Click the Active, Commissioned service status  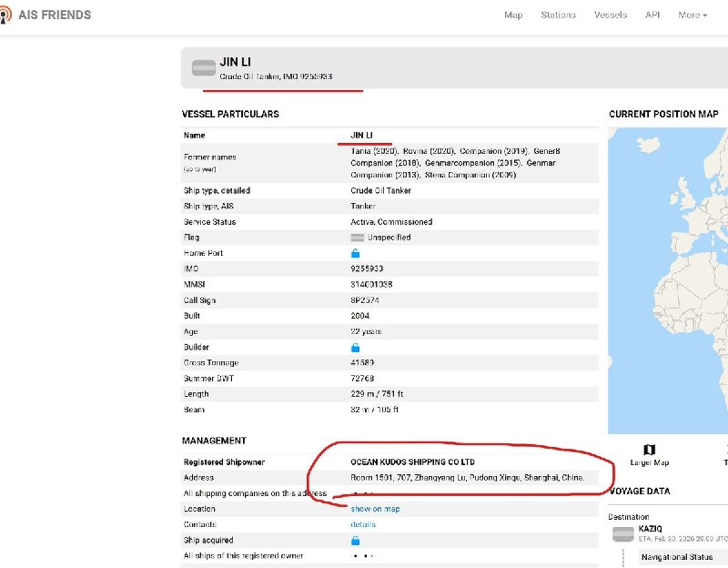click(x=391, y=222)
